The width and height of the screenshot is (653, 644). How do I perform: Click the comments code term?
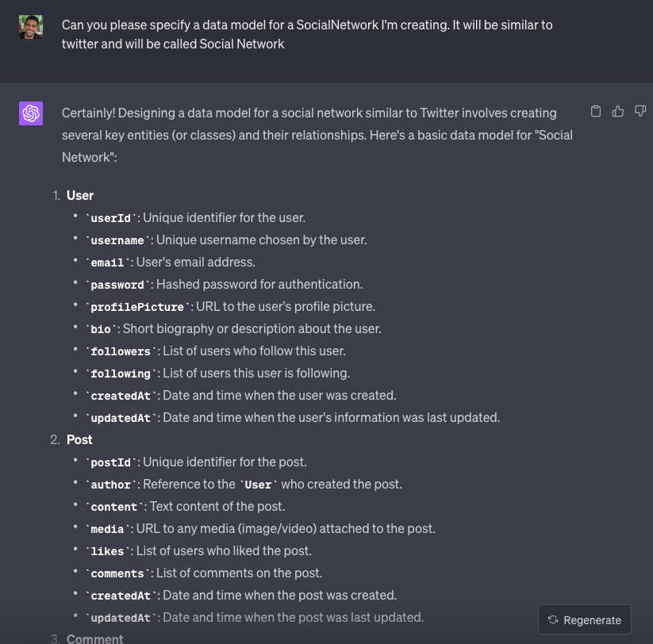[117, 573]
